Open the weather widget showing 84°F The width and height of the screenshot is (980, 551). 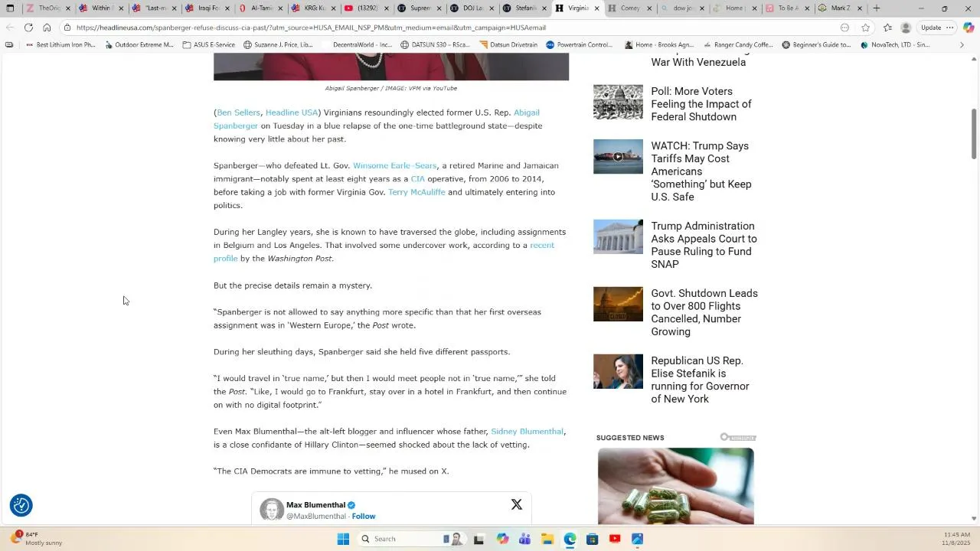[x=37, y=539]
